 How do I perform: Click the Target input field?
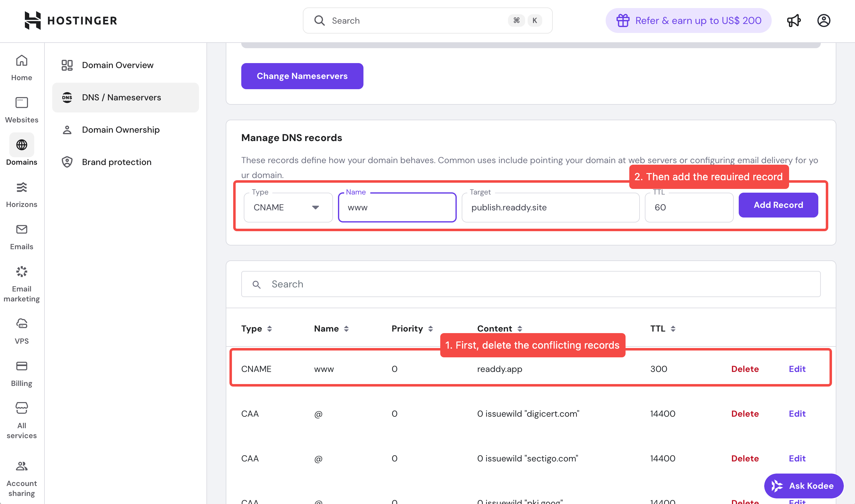click(x=550, y=208)
